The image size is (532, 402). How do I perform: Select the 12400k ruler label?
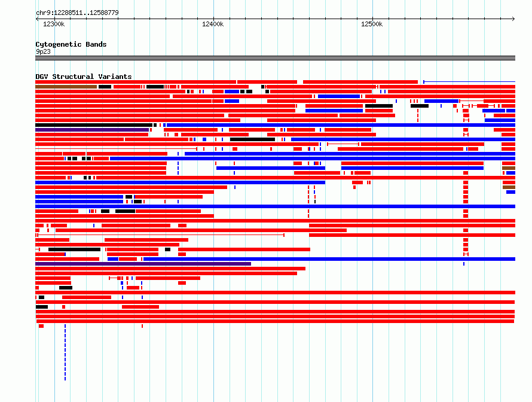[x=213, y=24]
